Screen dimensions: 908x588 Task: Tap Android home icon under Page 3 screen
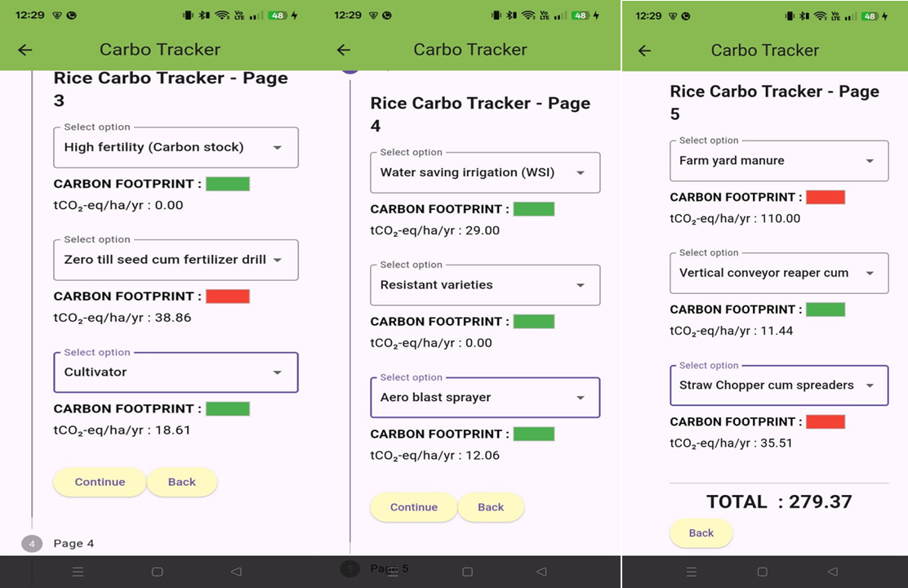pos(158,572)
